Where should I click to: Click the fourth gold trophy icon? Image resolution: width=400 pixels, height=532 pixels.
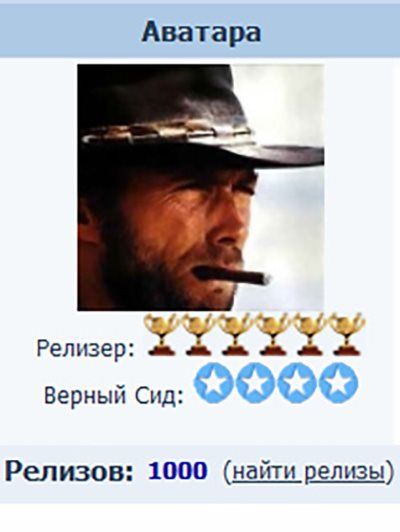[273, 335]
